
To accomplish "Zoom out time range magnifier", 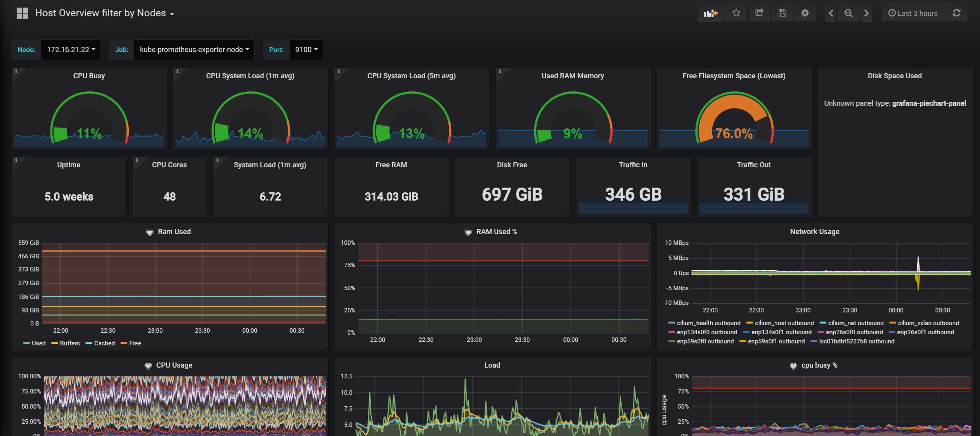I will pyautogui.click(x=848, y=13).
